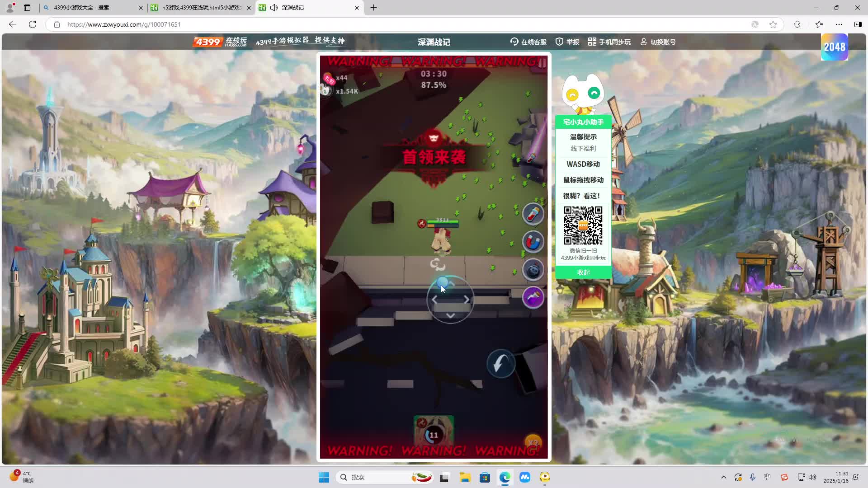Screen dimensions: 868x488
Task: Use the purple potion item
Action: [533, 298]
